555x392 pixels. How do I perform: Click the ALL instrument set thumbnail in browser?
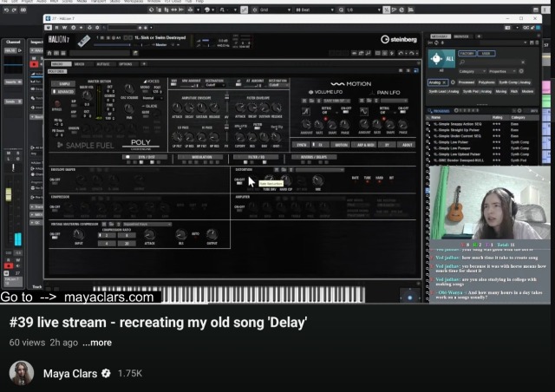441,59
